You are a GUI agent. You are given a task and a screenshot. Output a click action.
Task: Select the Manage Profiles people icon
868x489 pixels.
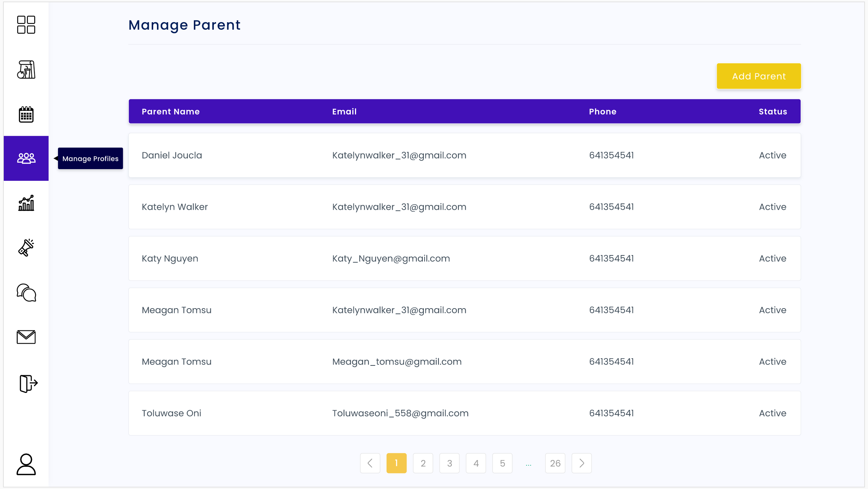pos(26,158)
